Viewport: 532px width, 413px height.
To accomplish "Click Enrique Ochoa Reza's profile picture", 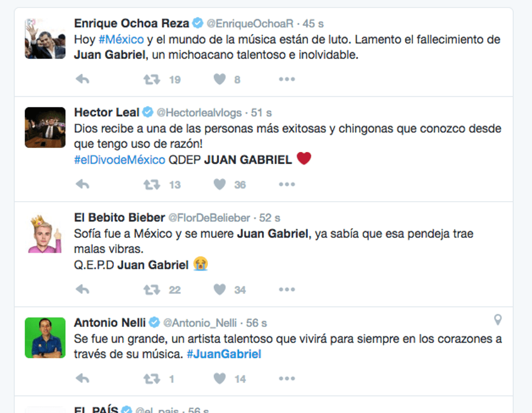I will (x=43, y=39).
